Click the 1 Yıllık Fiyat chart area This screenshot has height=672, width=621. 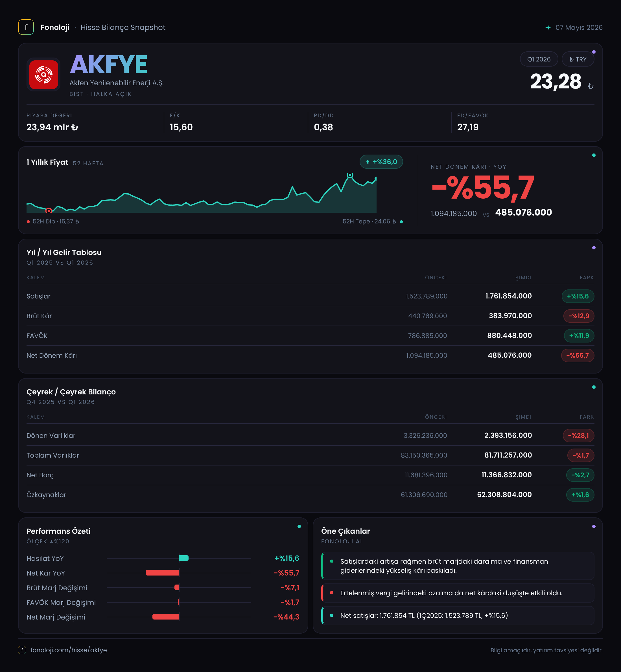(x=201, y=193)
